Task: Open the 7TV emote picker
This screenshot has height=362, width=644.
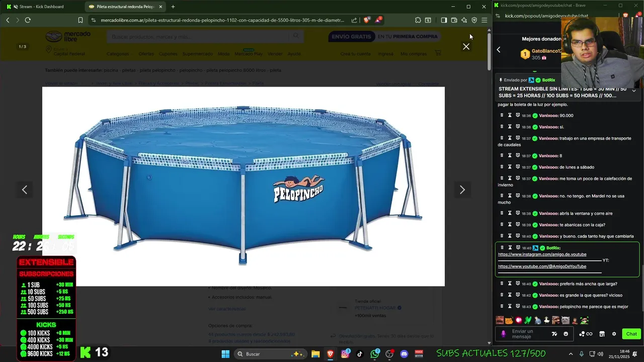Action: (554, 334)
